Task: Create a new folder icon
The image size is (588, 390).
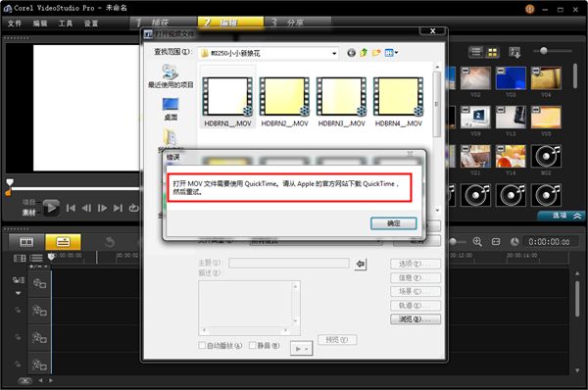Action: 376,53
